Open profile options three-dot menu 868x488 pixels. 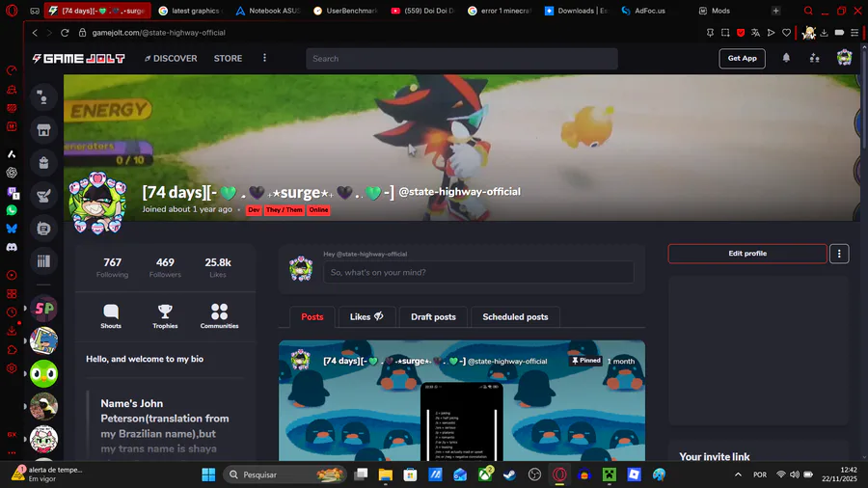839,254
